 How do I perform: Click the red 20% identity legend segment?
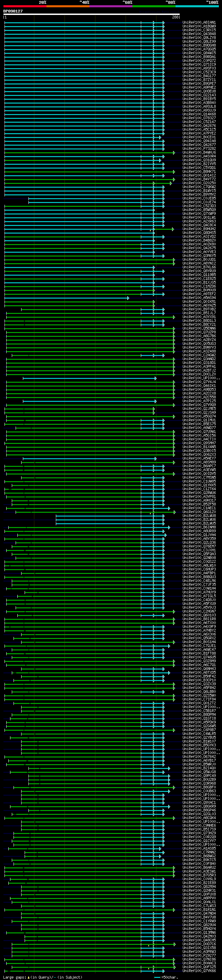pyautogui.click(x=25, y=6)
